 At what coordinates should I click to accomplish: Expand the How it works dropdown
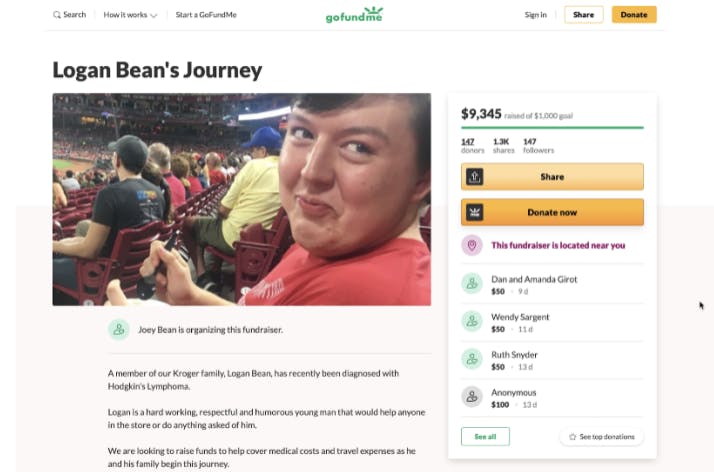(130, 15)
